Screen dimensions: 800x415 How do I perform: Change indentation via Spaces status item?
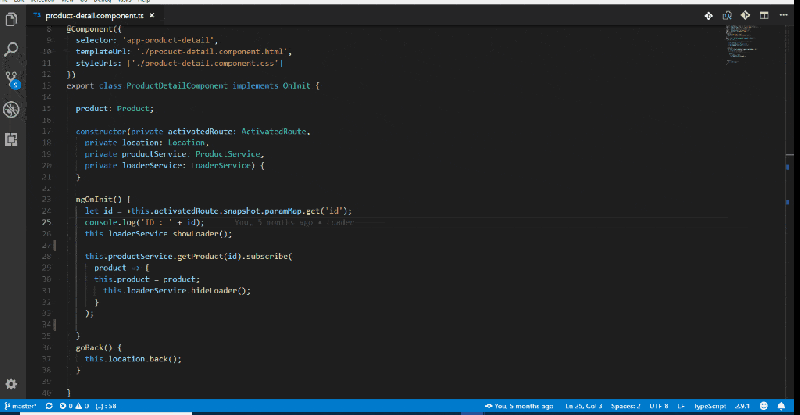(626, 406)
